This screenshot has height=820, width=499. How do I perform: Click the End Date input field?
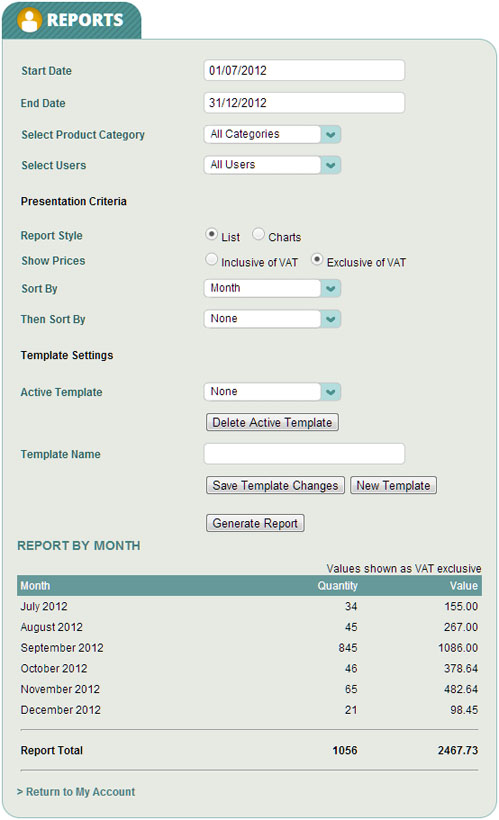click(x=304, y=102)
